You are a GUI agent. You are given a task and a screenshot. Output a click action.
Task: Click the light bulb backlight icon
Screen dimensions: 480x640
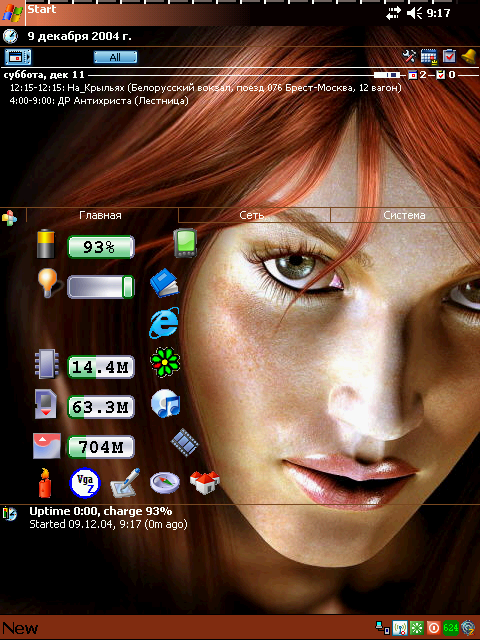tap(48, 283)
